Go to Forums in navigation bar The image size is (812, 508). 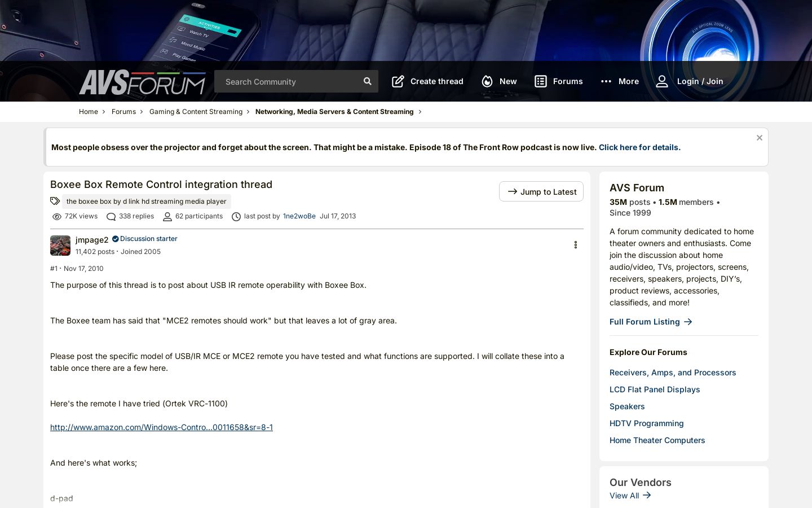pyautogui.click(x=559, y=81)
